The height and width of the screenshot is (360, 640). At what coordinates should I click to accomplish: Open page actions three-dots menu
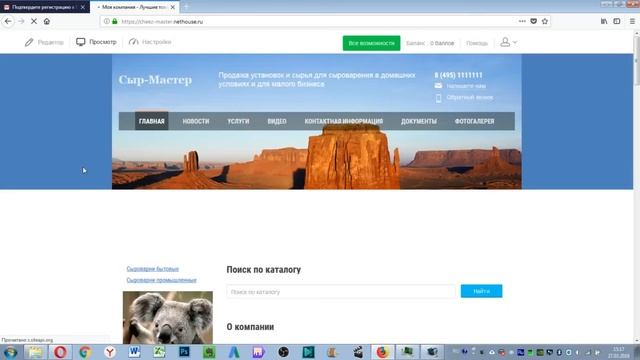click(x=522, y=21)
